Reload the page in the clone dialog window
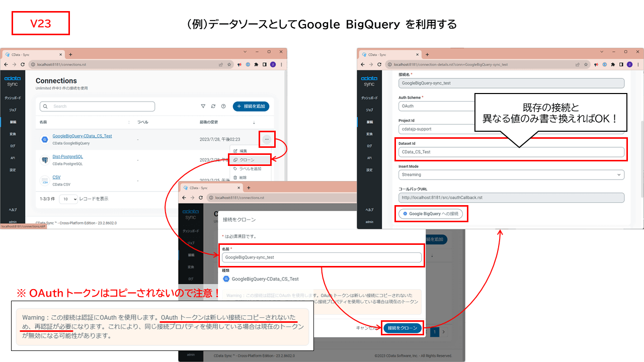The height and width of the screenshot is (362, 644). 201,198
